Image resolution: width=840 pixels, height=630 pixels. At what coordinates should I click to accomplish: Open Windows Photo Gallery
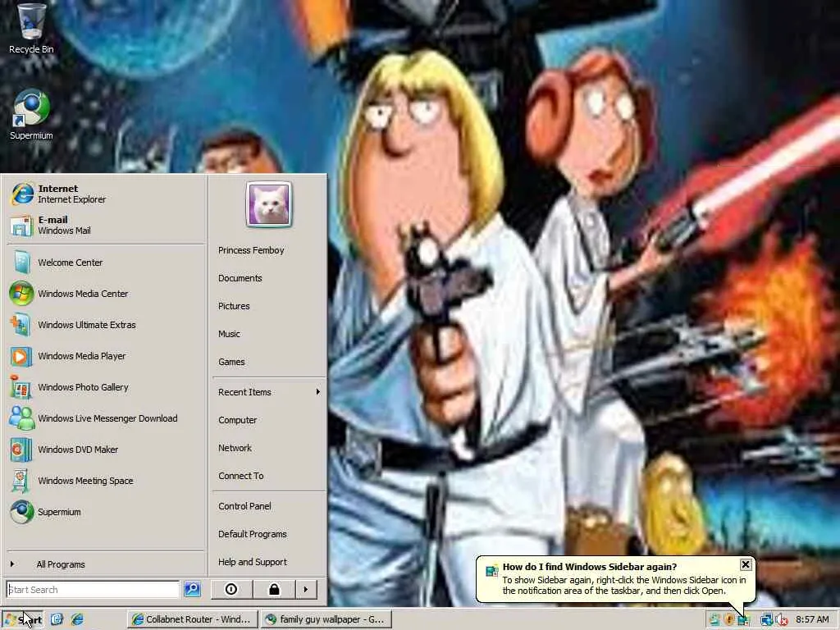click(x=106, y=387)
